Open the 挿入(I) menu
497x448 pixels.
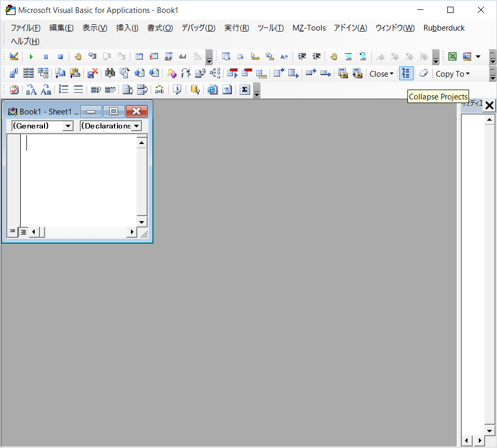[x=127, y=28]
